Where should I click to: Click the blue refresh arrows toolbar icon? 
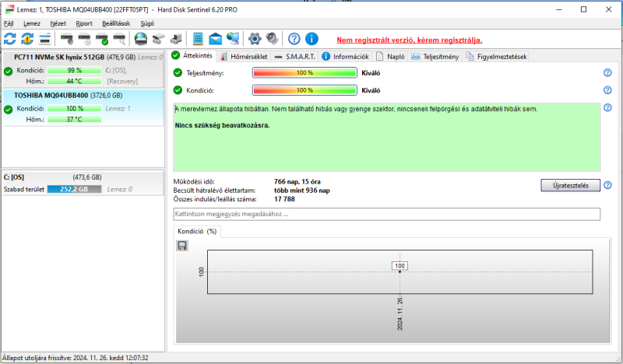click(x=10, y=39)
